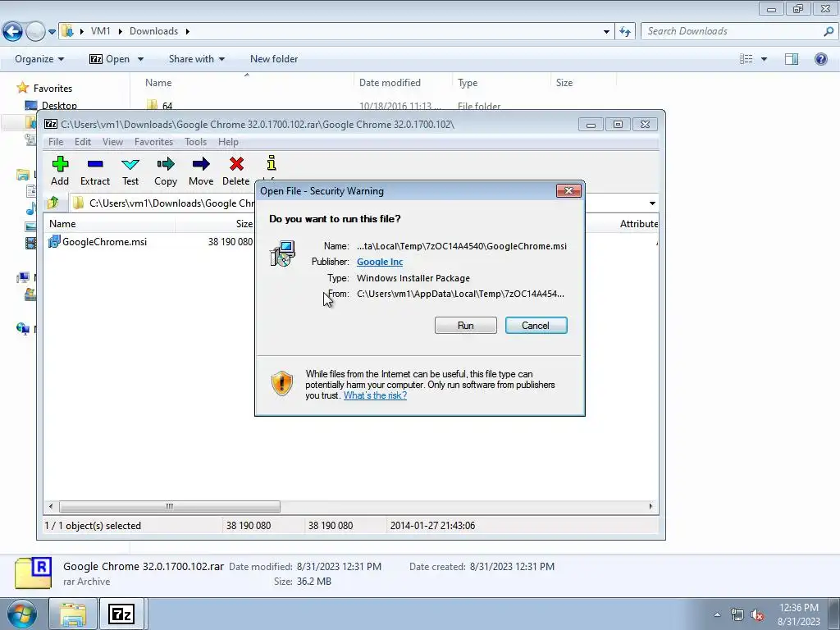Click Run in the Security Warning
Viewport: 840px width, 630px height.
point(466,325)
